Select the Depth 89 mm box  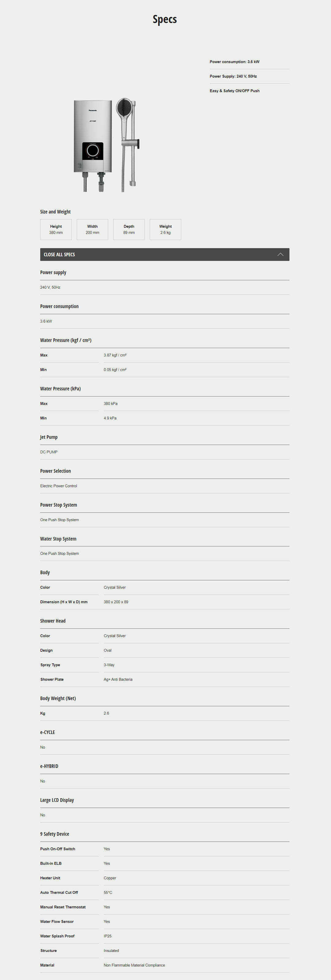[x=129, y=229]
